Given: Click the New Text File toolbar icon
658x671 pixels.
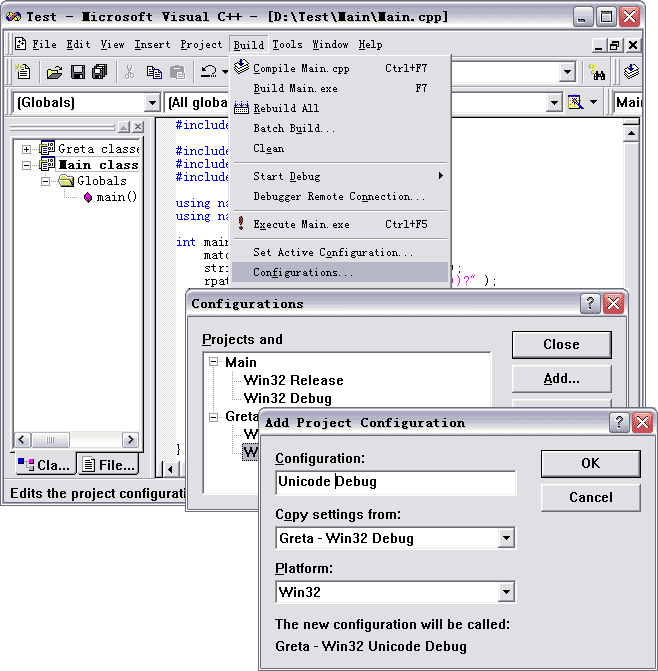Looking at the screenshot, I should pyautogui.click(x=23, y=71).
